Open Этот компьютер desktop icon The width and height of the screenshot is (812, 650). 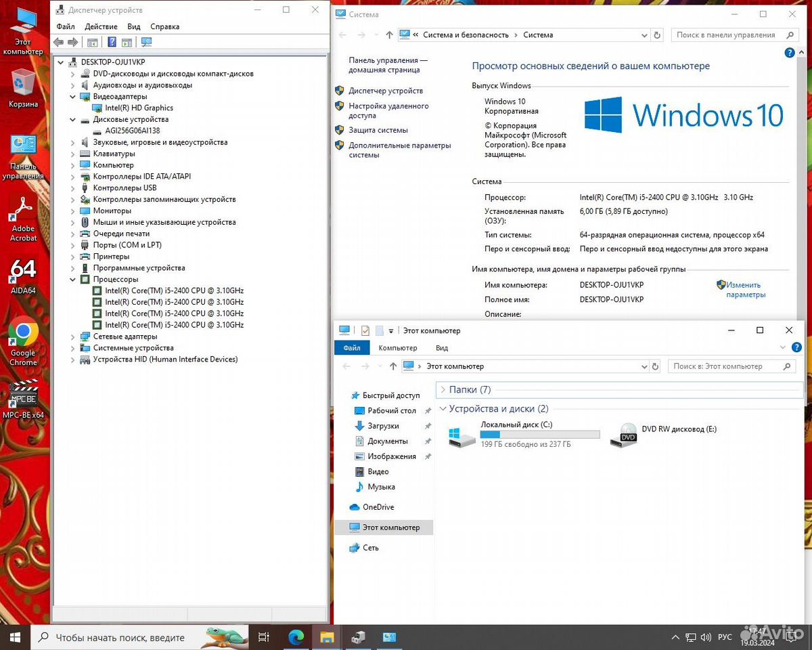coord(24,31)
